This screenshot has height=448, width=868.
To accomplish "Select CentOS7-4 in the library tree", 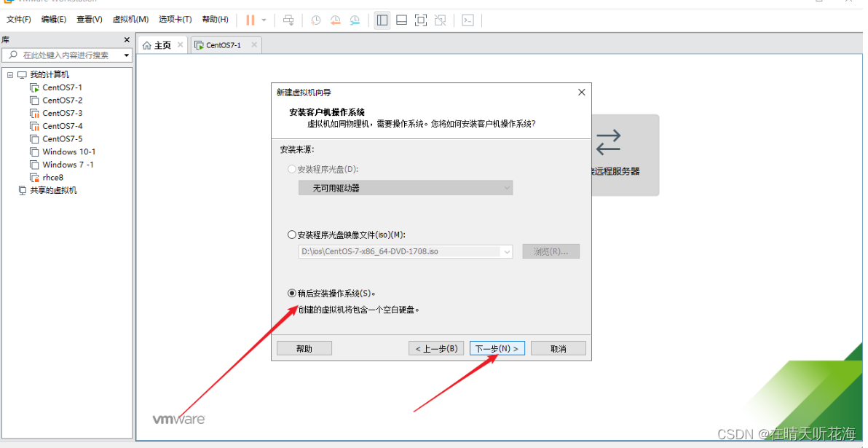I will click(62, 126).
